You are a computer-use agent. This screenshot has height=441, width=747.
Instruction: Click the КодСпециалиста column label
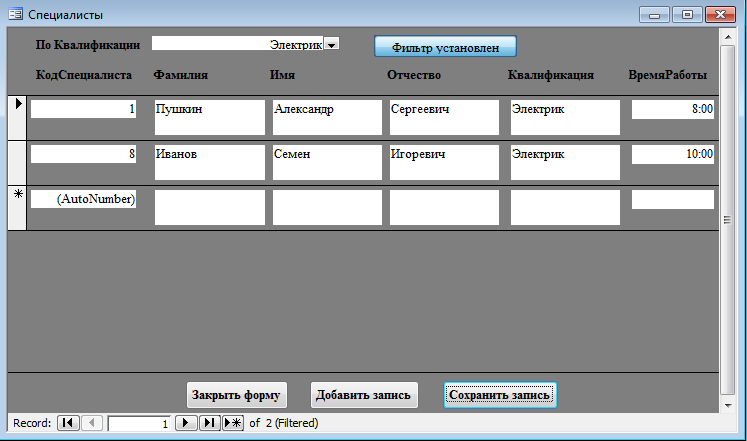[x=84, y=75]
